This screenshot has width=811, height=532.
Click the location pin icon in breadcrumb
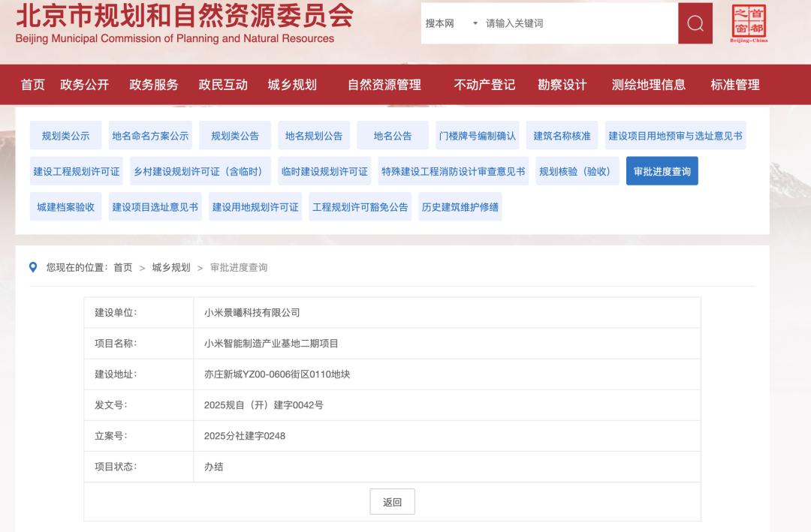[31, 267]
